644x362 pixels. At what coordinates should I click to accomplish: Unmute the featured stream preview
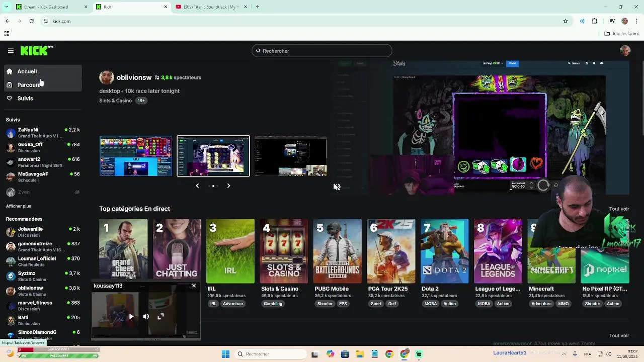[337, 187]
